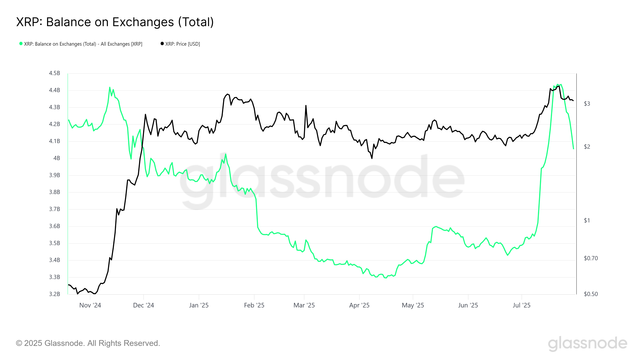This screenshot has width=644, height=362.
Task: Click the $3 price axis label
Action: pos(587,104)
